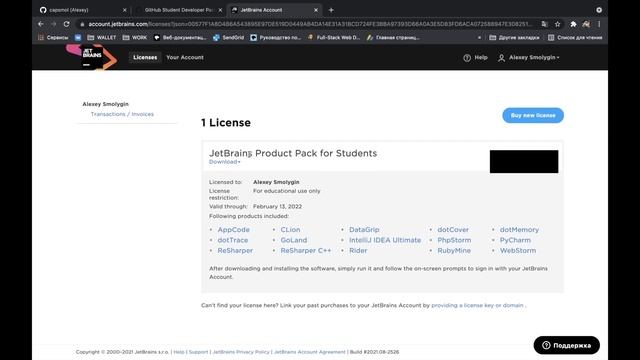The height and width of the screenshot is (360, 640).
Task: Open the AppCode product link
Action: pyautogui.click(x=233, y=230)
